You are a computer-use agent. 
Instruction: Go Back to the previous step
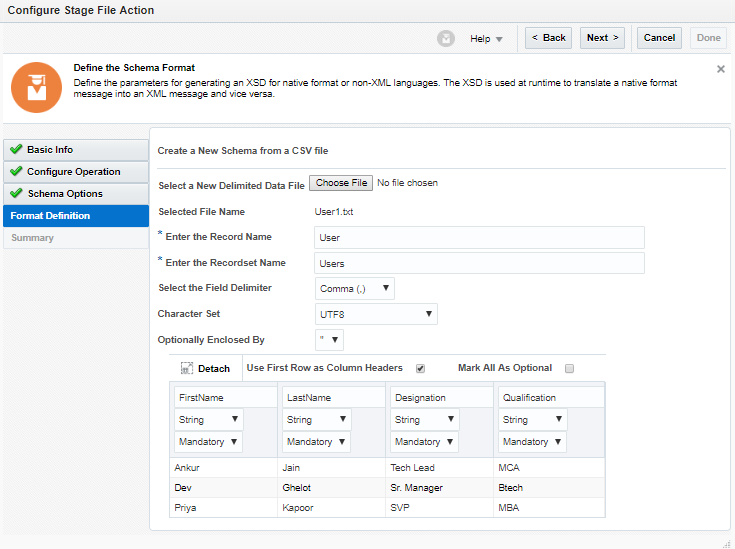548,38
